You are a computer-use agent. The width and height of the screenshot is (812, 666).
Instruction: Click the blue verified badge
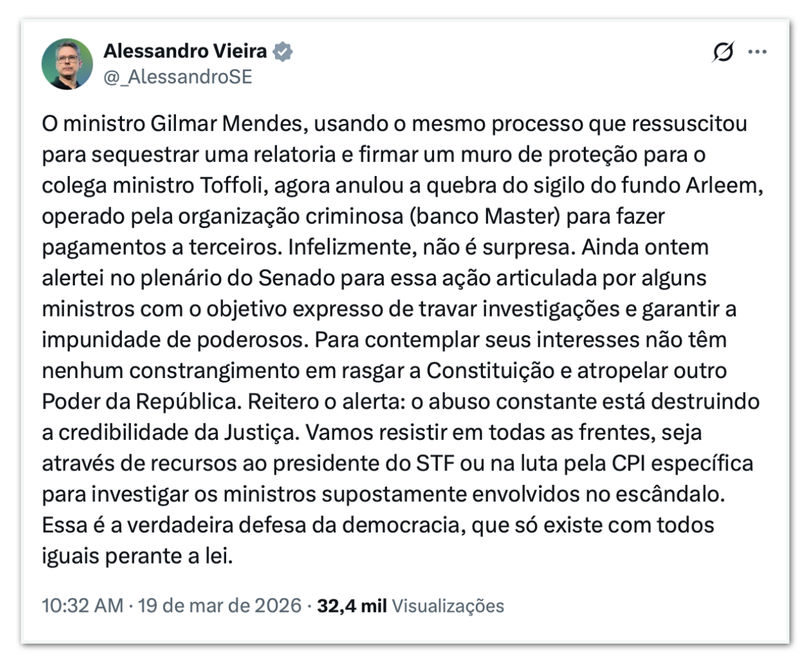pyautogui.click(x=283, y=51)
